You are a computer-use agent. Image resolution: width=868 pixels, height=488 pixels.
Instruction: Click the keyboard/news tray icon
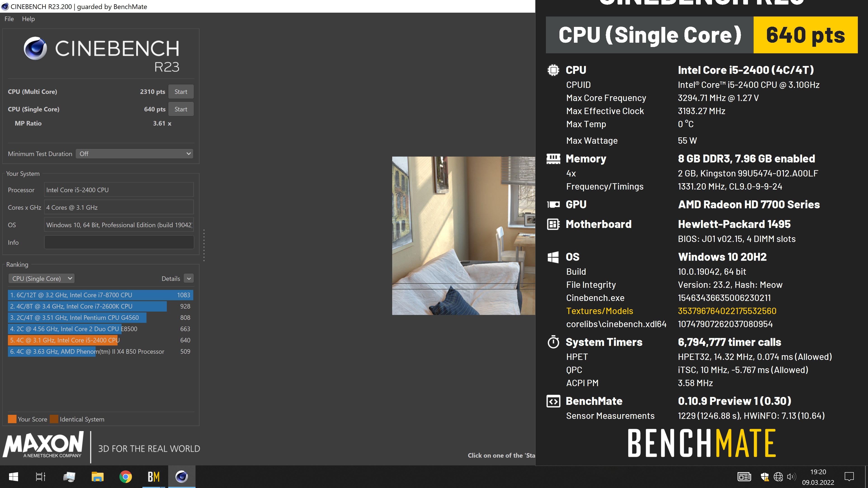pos(744,476)
